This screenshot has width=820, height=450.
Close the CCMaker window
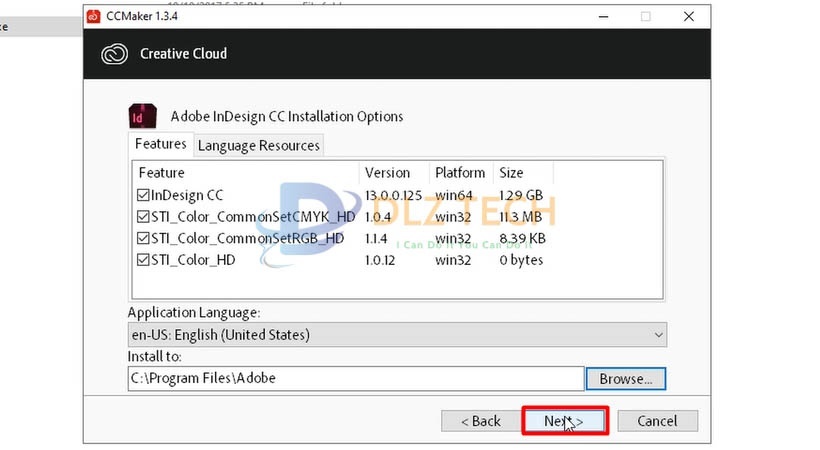tap(689, 17)
